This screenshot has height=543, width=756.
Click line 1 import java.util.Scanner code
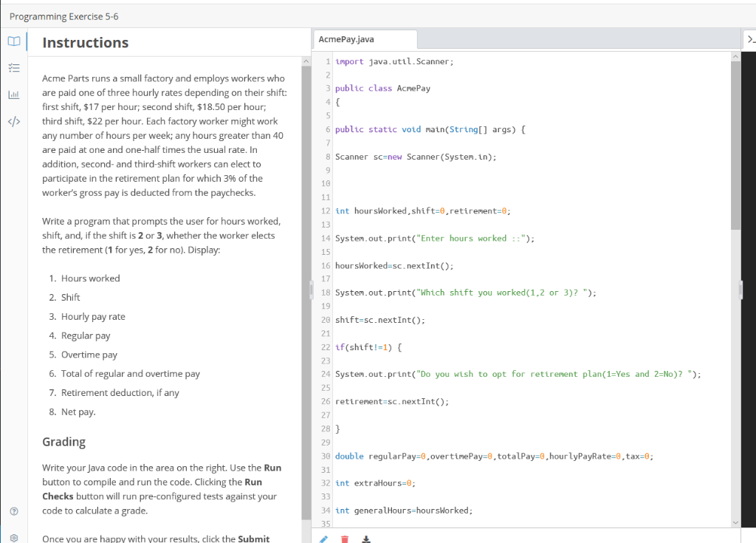(394, 62)
